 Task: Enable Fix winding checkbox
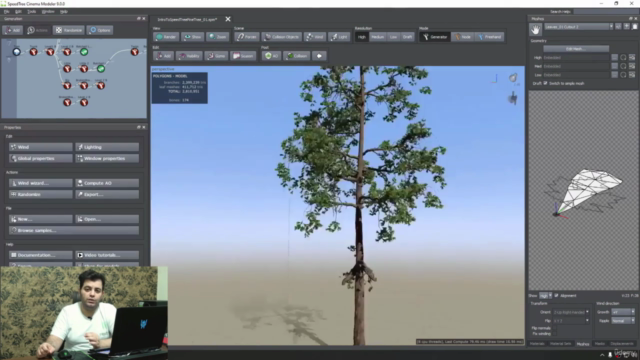555,333
